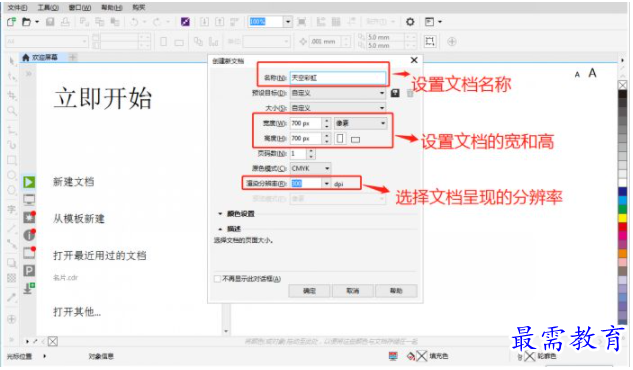Select the Eyedropper tool in the toolbox
The height and width of the screenshot is (370, 633).
(x=12, y=298)
